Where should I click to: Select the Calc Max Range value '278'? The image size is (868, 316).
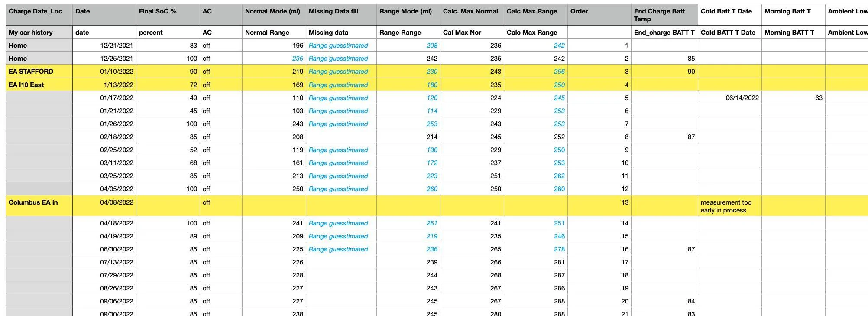click(x=535, y=249)
